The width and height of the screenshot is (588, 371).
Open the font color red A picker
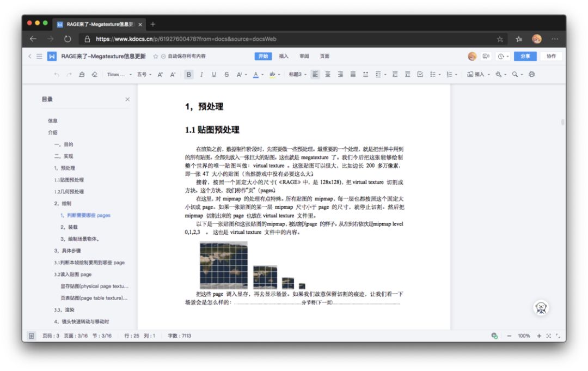(x=256, y=74)
